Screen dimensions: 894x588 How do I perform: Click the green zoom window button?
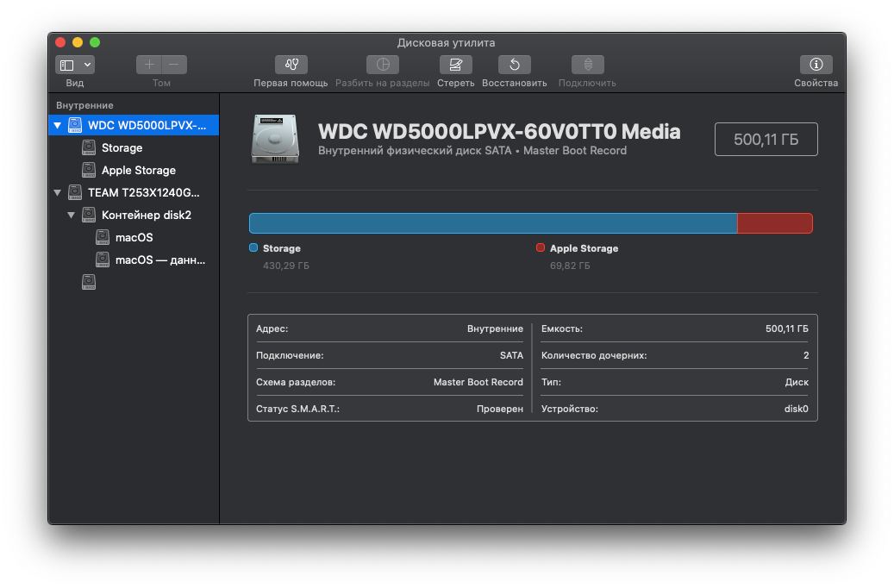(x=95, y=42)
